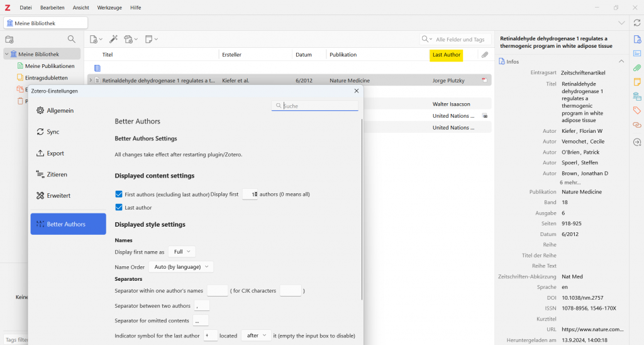Click the separator between two authors field
This screenshot has height=345, width=644.
tap(202, 305)
